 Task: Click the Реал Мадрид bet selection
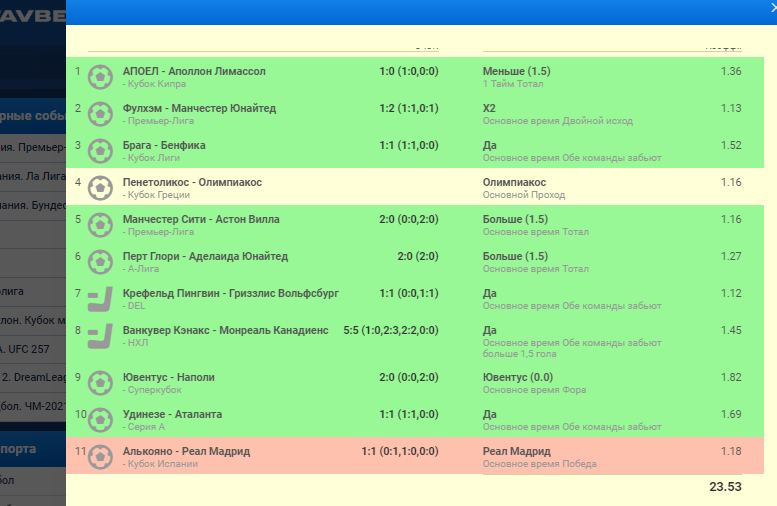tap(516, 451)
